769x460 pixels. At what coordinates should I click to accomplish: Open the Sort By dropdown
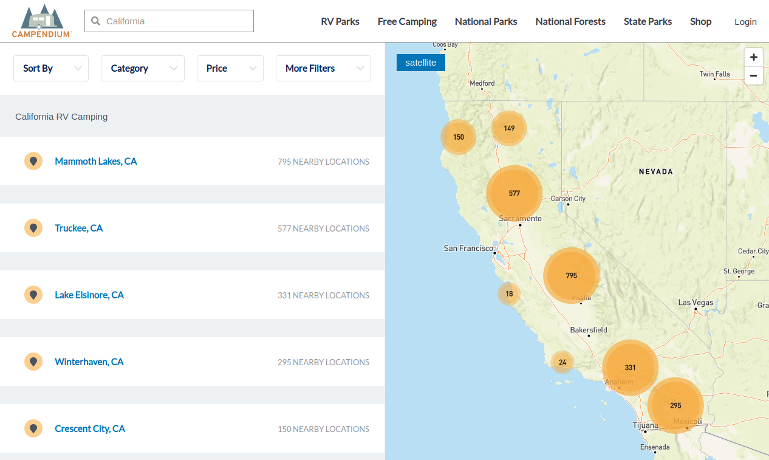51,68
